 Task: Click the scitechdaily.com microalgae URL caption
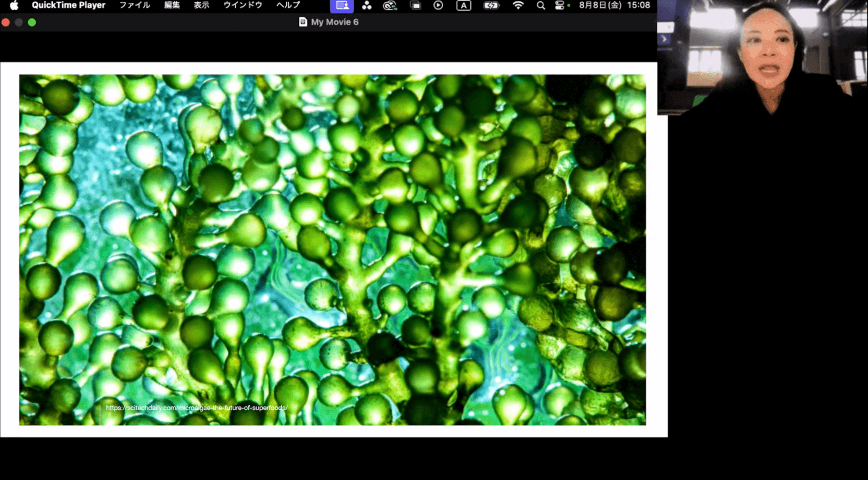point(196,408)
